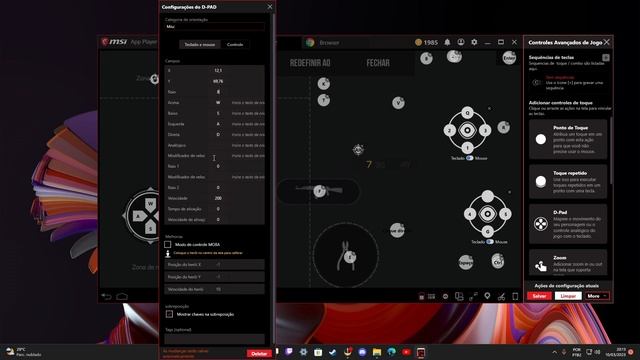The height and width of the screenshot is (360, 640).
Task: Open File Explorer from the taskbar
Action: tap(377, 352)
